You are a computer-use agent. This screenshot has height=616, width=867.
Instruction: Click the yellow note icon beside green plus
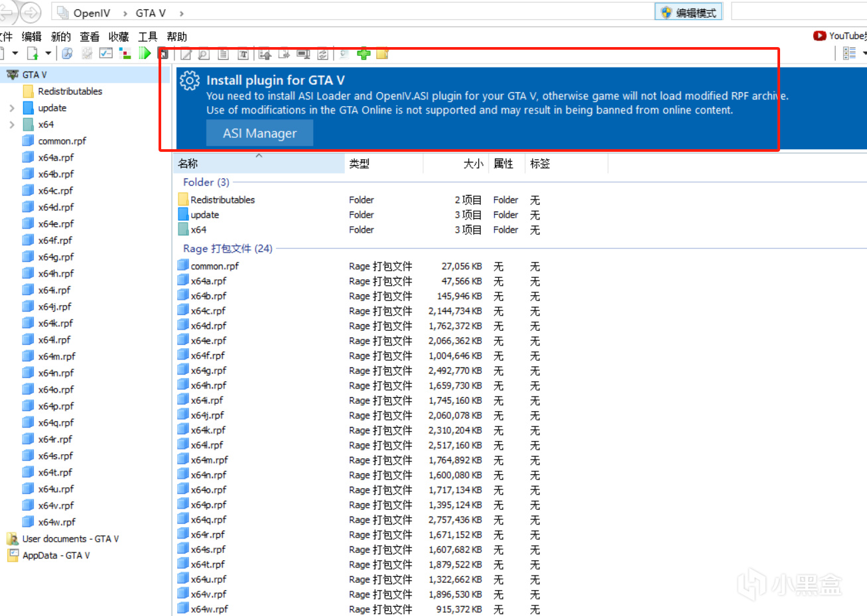(x=382, y=54)
